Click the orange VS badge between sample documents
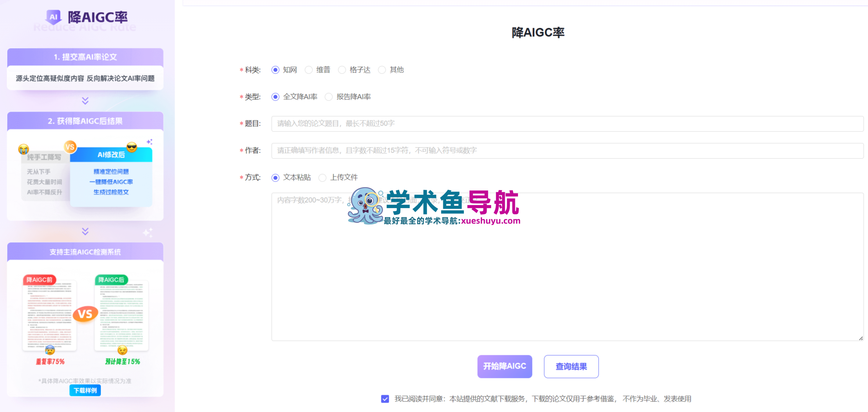Image resolution: width=868 pixels, height=412 pixels. coord(85,314)
